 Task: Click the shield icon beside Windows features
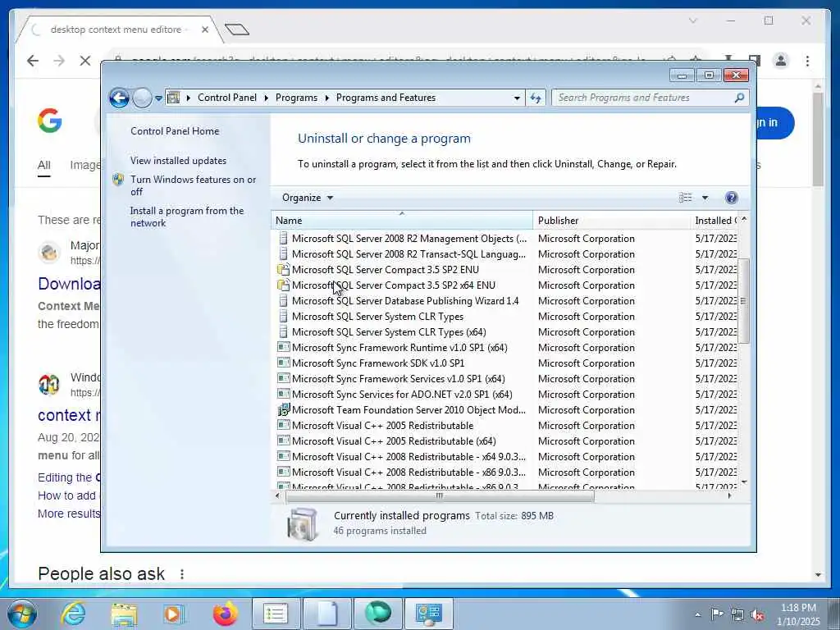118,180
